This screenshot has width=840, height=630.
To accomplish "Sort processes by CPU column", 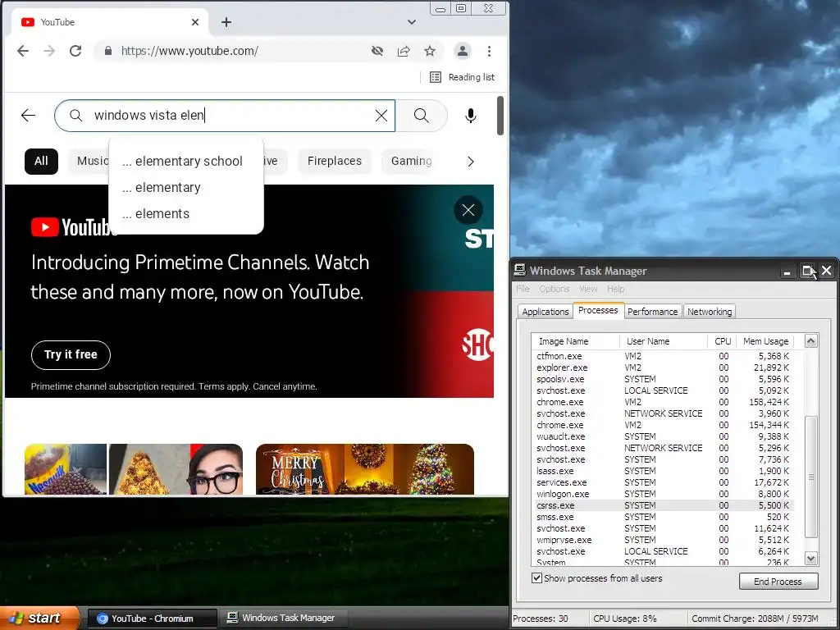I will (722, 341).
